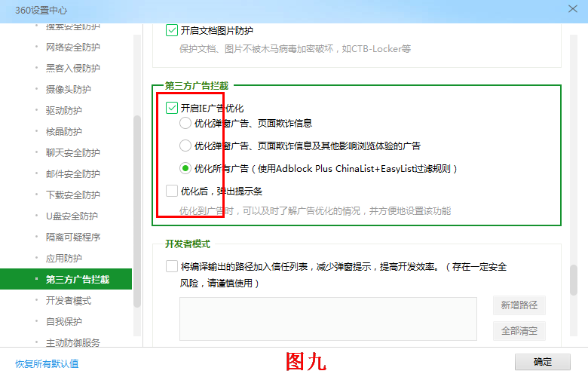The height and width of the screenshot is (377, 588).
Task: Select 聊天安全防护 in sidebar
Action: point(73,152)
